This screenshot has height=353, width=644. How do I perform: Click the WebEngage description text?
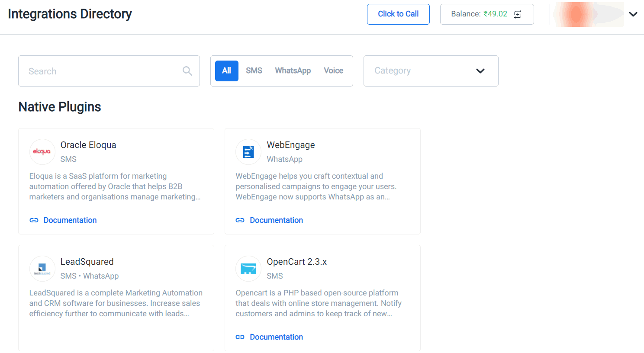316,186
